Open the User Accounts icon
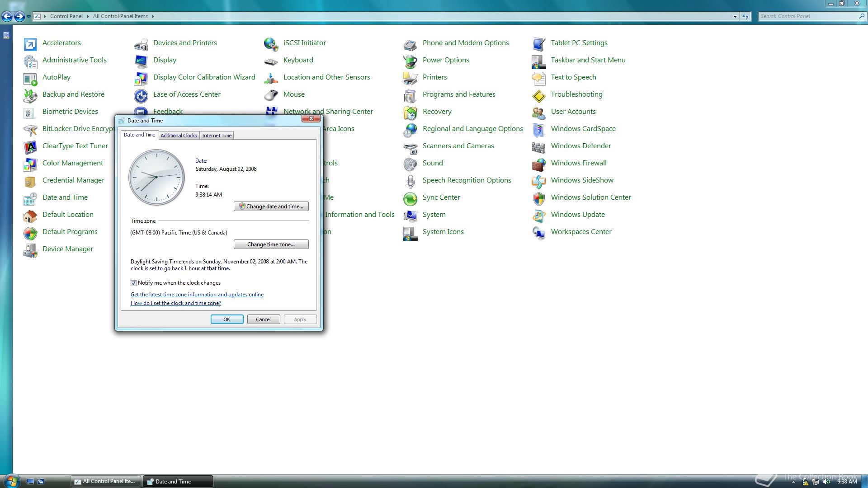The height and width of the screenshot is (488, 868). coord(539,112)
